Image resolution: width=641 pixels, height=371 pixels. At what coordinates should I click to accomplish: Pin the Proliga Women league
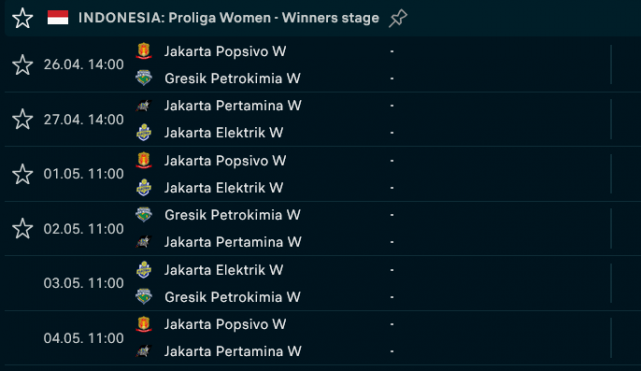coord(398,18)
